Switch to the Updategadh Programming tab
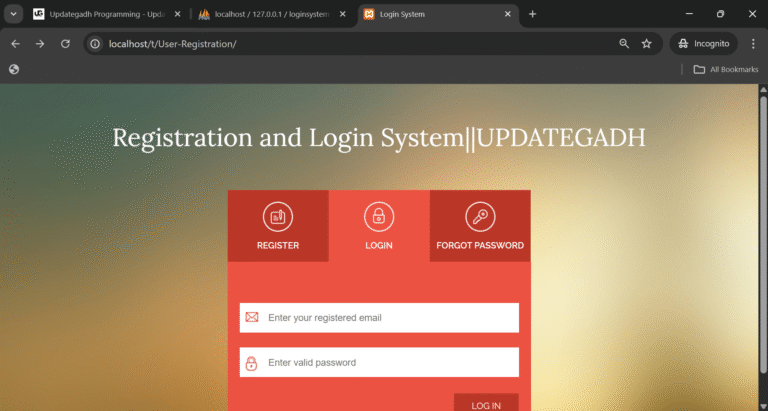Screen dimensions: 768x411 click(x=98, y=14)
